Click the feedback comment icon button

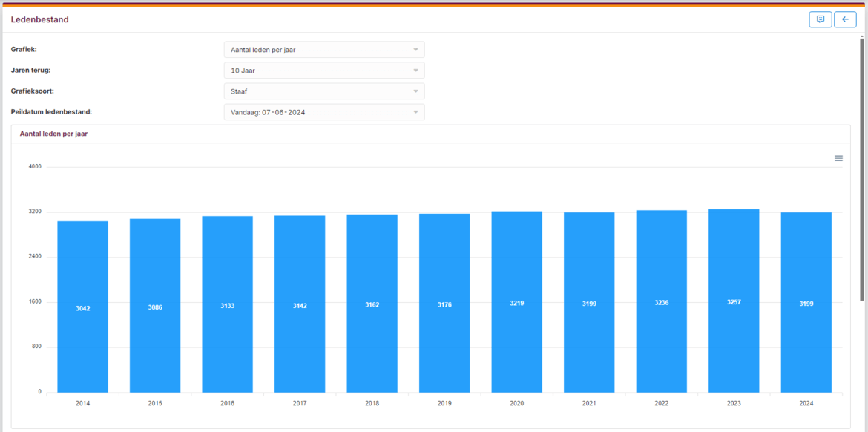coord(821,19)
